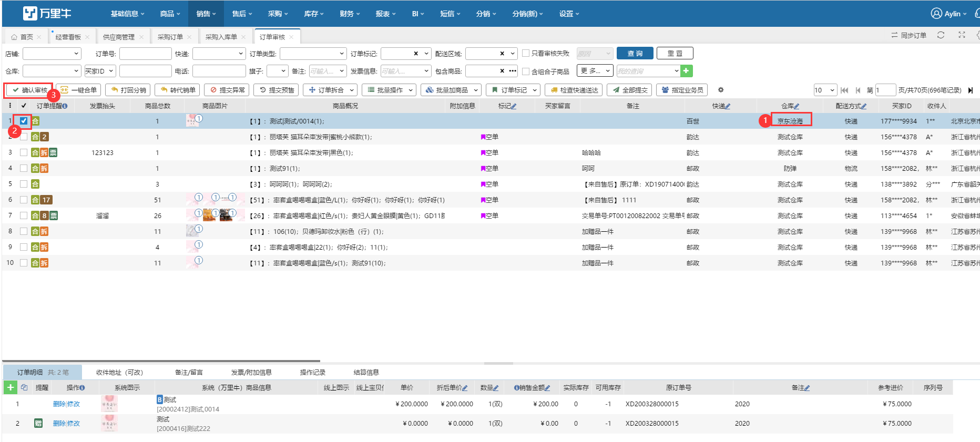Screen dimensions: 980x442
Task: Click the refresh circular-arrow icon at top right
Action: (x=941, y=35)
